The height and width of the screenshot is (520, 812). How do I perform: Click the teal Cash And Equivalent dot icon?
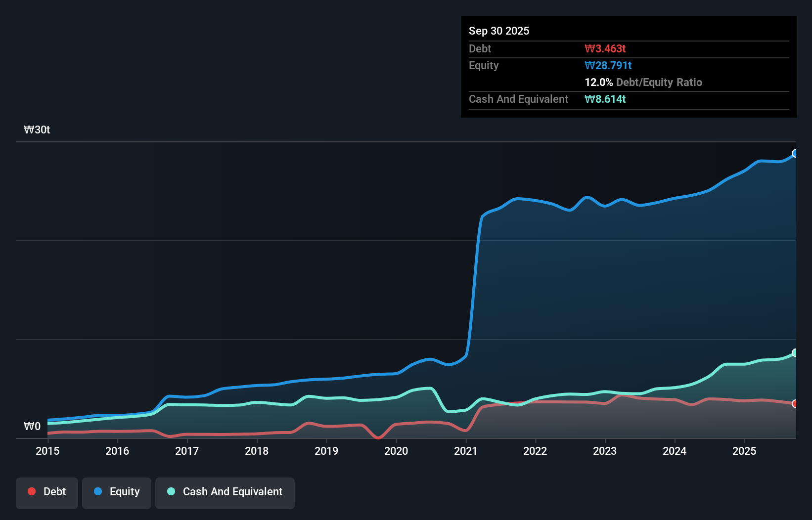tap(170, 491)
